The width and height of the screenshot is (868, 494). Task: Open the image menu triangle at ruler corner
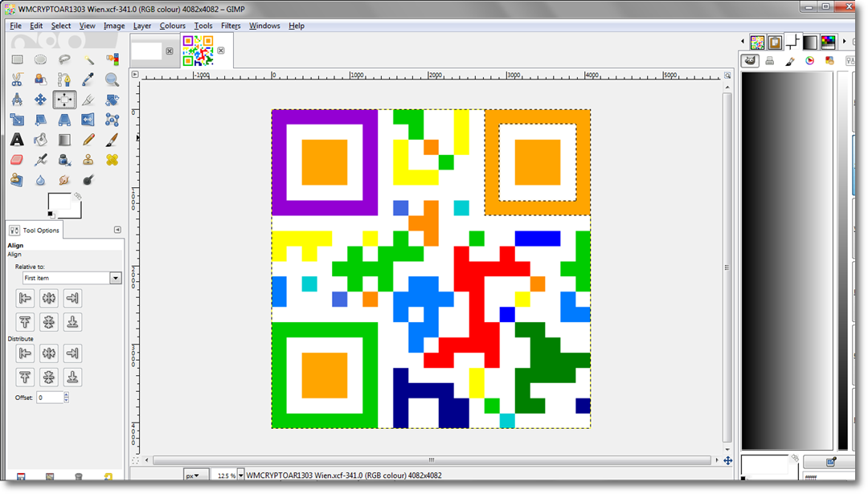coord(135,74)
